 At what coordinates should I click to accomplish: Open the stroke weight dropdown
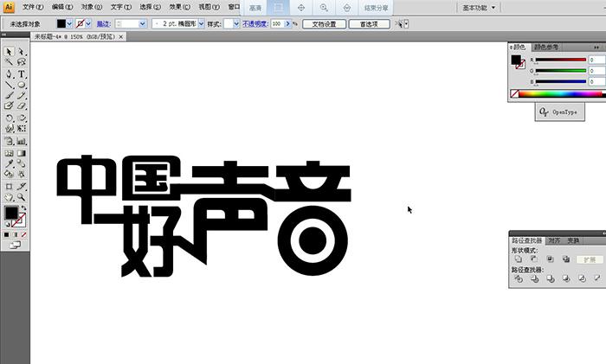142,24
